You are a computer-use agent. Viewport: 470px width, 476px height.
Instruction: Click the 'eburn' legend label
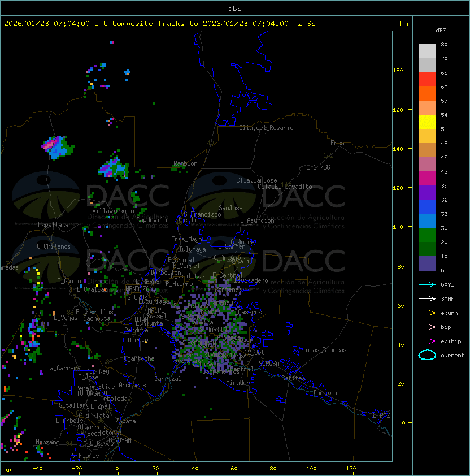point(449,313)
